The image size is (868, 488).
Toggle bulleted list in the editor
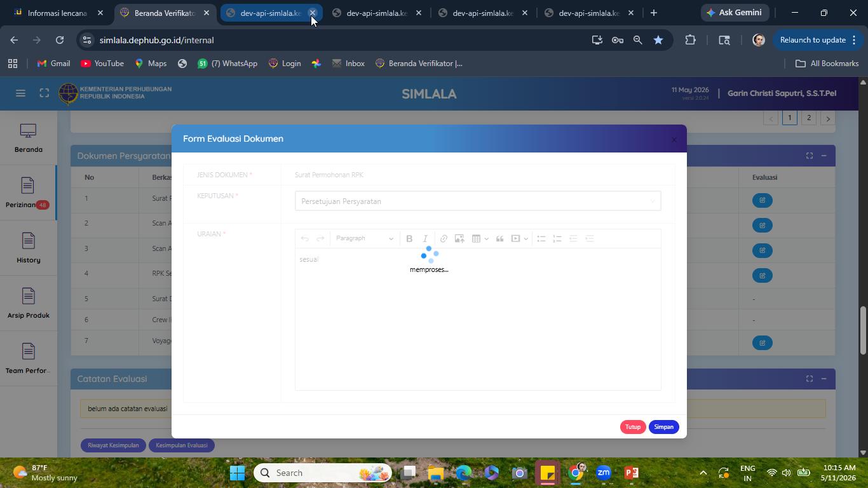[541, 238]
